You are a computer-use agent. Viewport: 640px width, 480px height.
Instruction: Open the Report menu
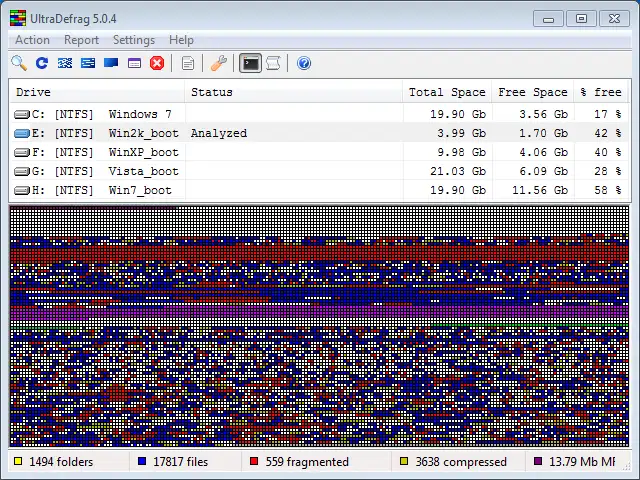point(81,40)
